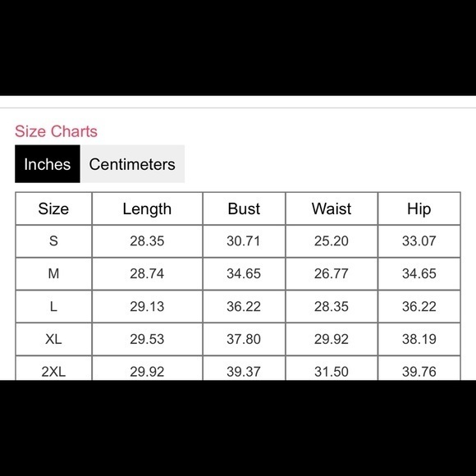Click the Bust column header
This screenshot has width=476, height=476.
click(x=244, y=208)
